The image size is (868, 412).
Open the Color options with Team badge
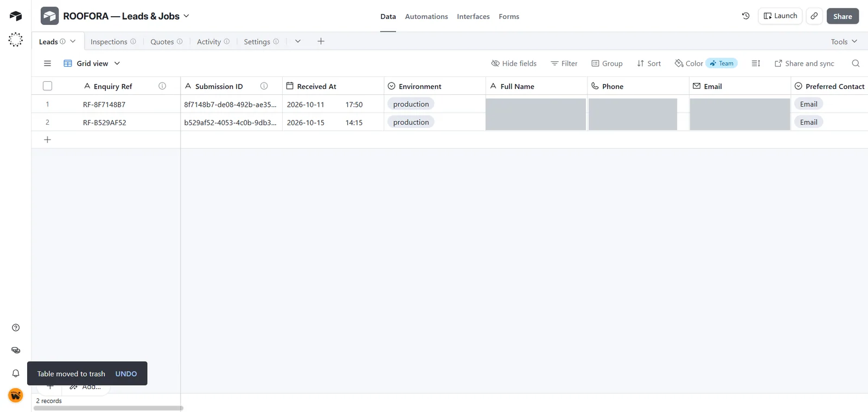(x=705, y=63)
